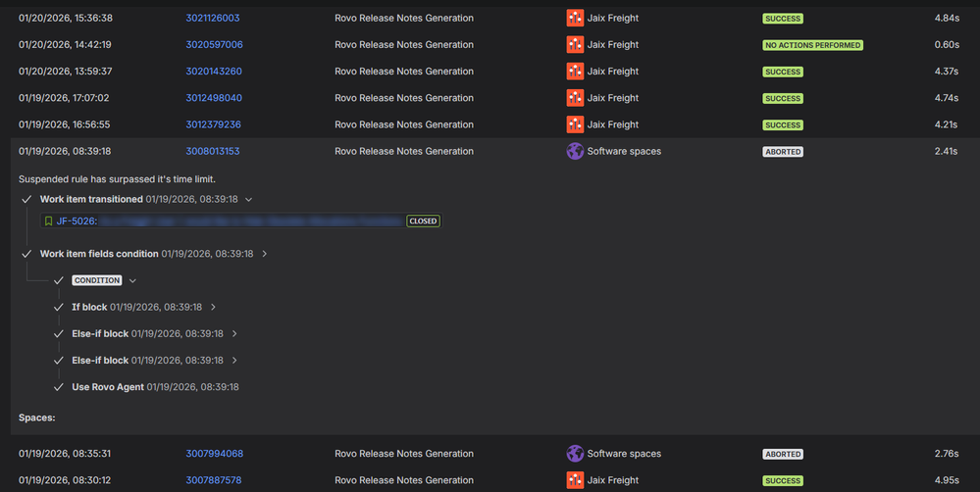Click Software spaces globe icon in 08:35:31 row

(x=575, y=454)
